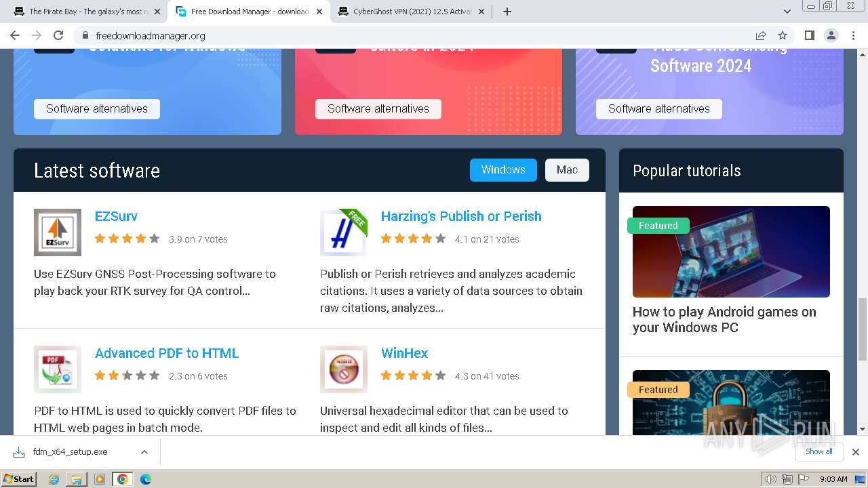The width and height of the screenshot is (868, 488).
Task: Go forward in browser history
Action: (x=37, y=35)
